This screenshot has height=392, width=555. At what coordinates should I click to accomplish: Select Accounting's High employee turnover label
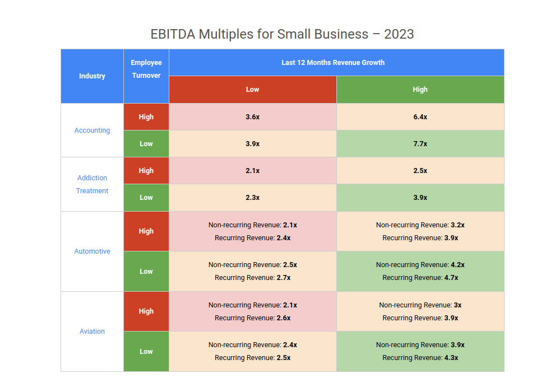[x=146, y=117]
